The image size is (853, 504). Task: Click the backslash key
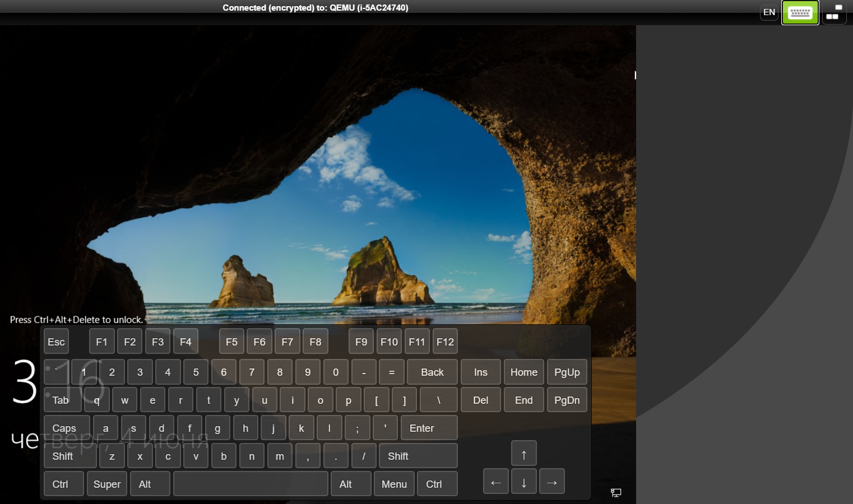(438, 400)
